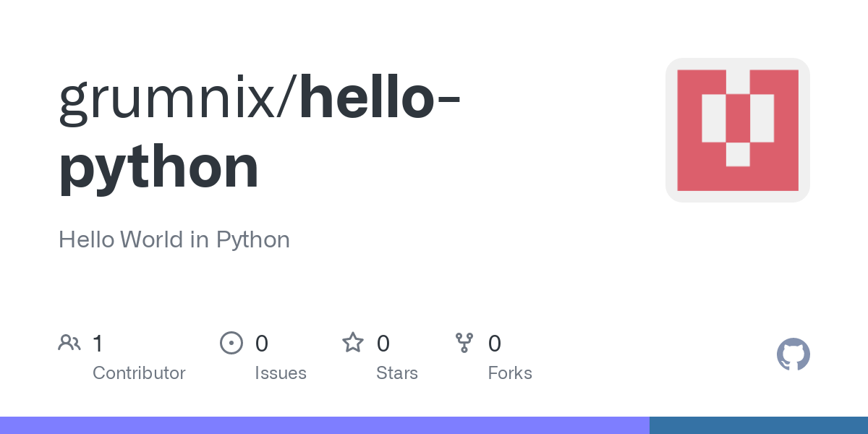
Task: Click the blue segment of language bar
Action: point(759,425)
